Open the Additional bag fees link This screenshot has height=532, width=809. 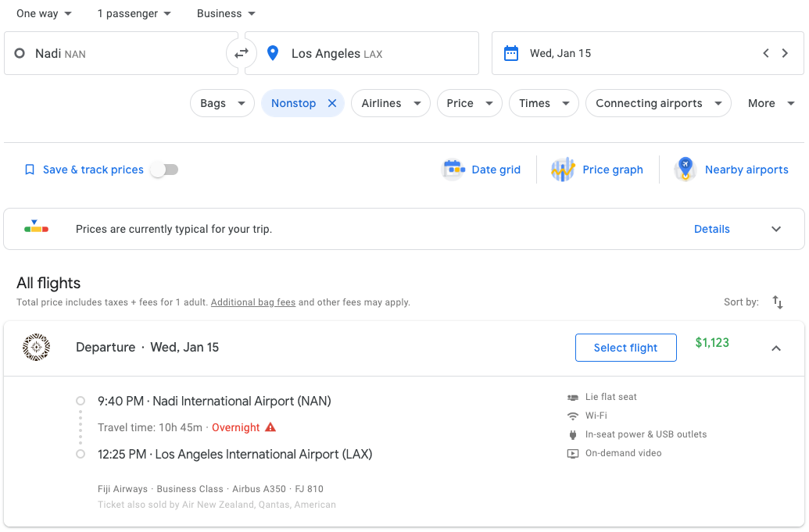(x=253, y=302)
